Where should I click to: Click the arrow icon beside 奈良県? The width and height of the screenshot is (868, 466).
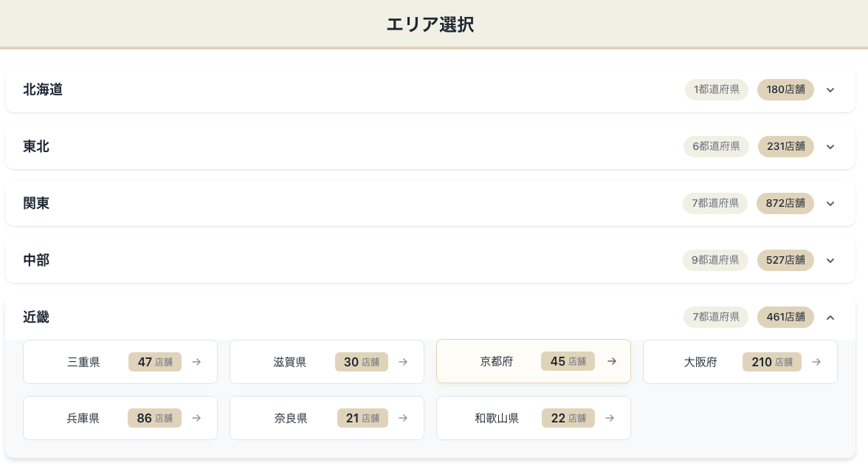[403, 418]
